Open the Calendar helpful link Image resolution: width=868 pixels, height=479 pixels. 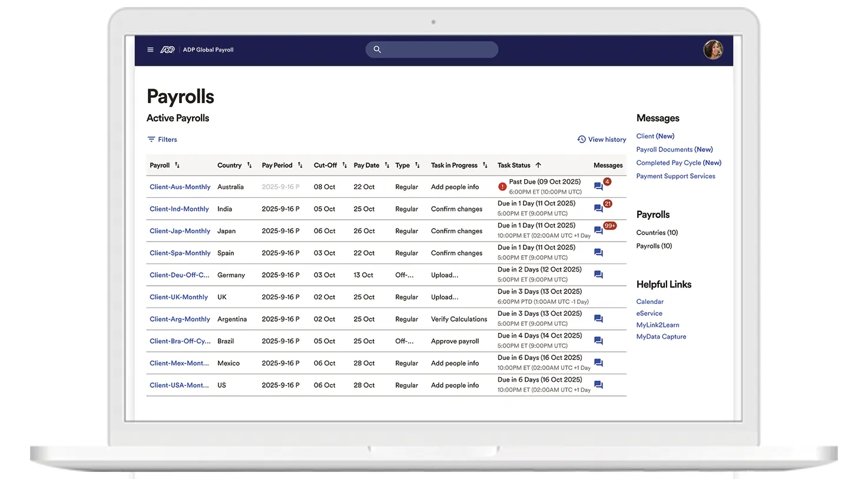pos(650,302)
